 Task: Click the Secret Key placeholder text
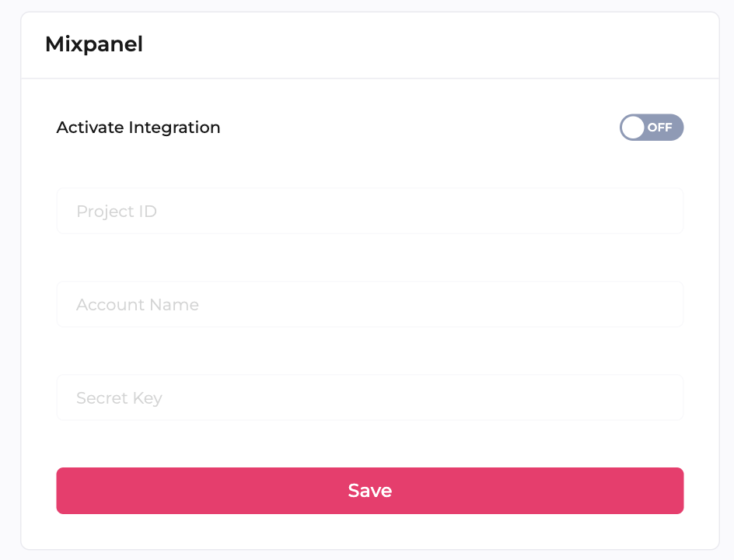[119, 398]
